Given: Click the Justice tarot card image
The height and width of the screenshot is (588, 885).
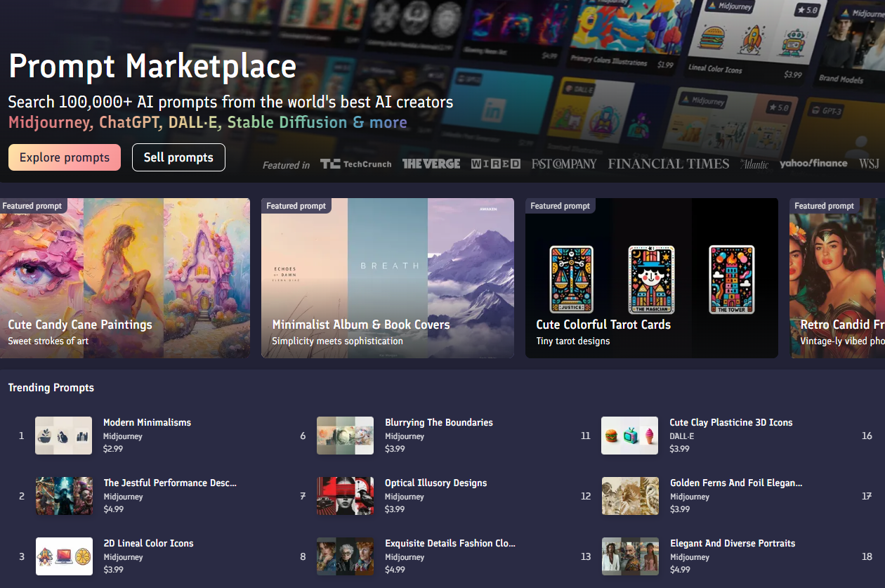Looking at the screenshot, I should pyautogui.click(x=571, y=279).
